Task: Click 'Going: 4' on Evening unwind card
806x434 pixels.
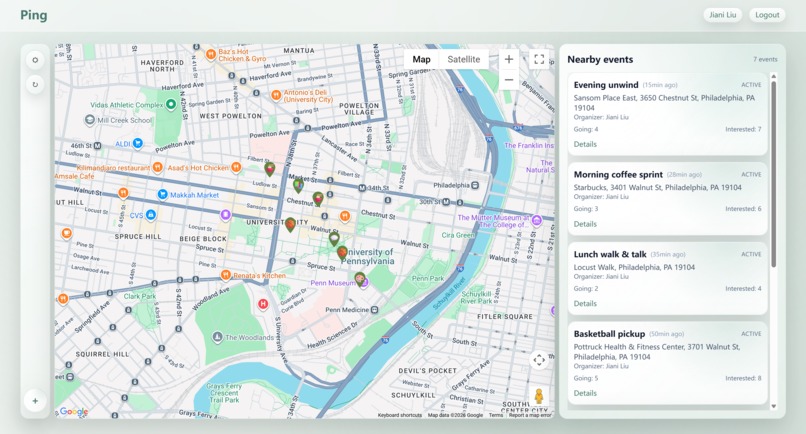Action: point(586,130)
